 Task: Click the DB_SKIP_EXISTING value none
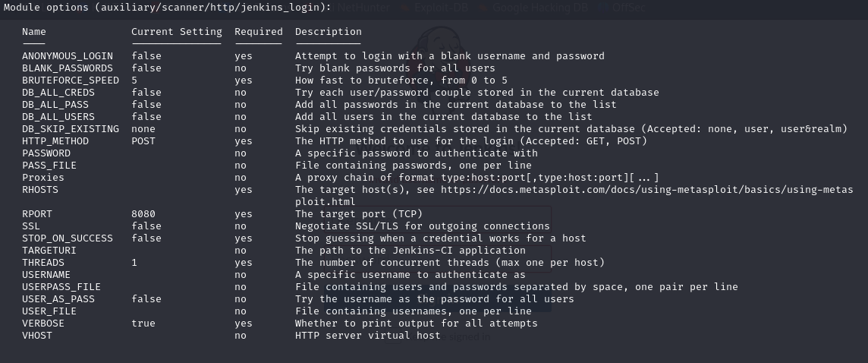pyautogui.click(x=143, y=129)
